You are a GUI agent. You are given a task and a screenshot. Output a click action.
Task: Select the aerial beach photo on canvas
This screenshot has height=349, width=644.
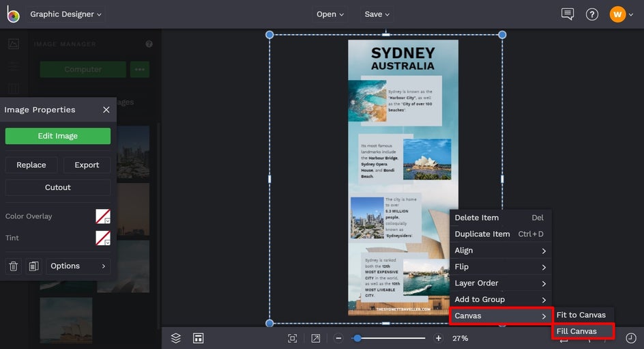click(x=367, y=101)
